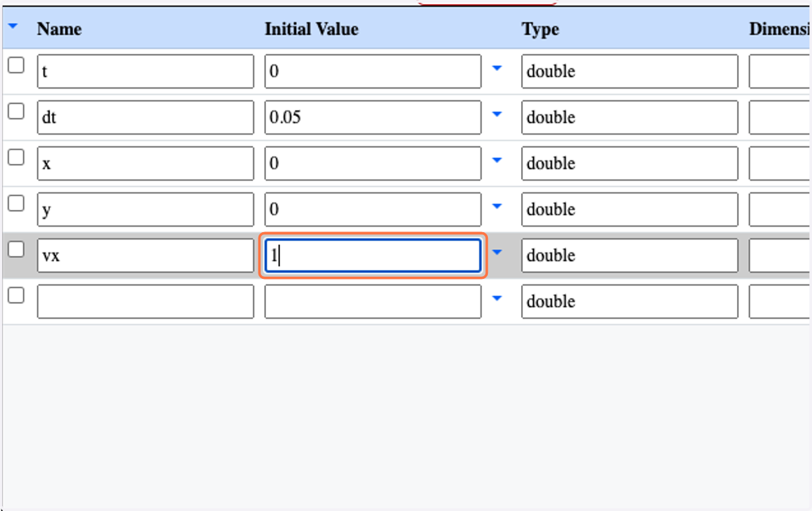Tick the checkbox for variable y
The height and width of the screenshot is (511, 812).
[x=16, y=204]
